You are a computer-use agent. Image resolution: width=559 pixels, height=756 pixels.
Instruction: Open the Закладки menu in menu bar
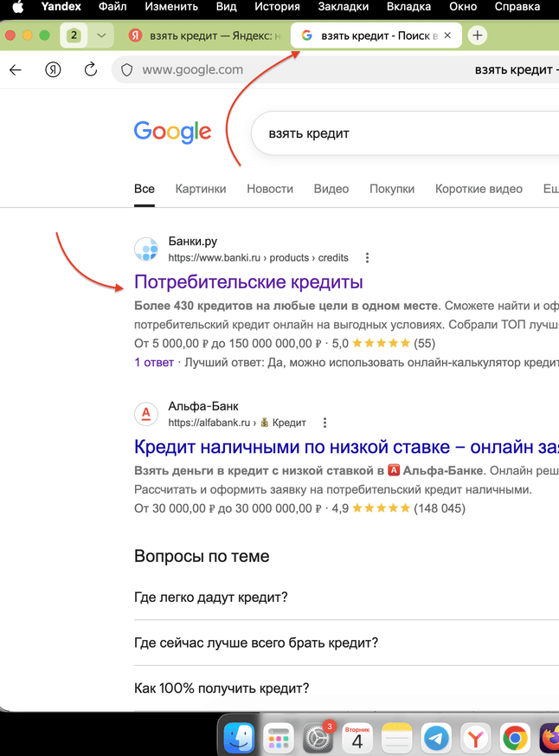click(344, 7)
